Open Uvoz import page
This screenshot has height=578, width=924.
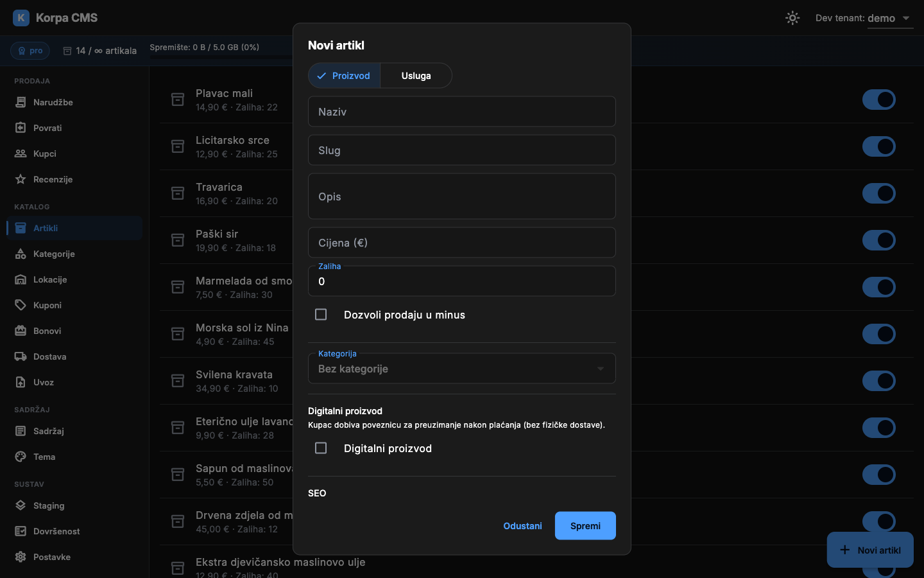(x=74, y=382)
